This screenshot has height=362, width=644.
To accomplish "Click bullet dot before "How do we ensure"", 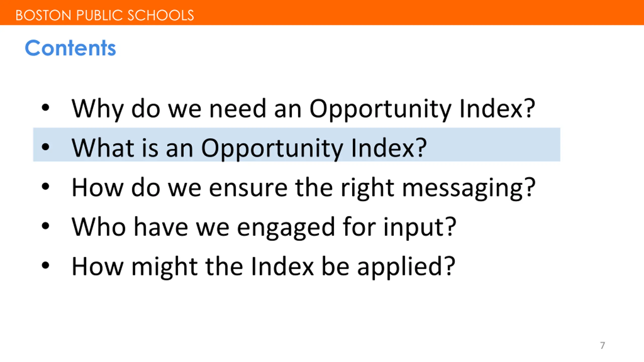I will coord(46,187).
